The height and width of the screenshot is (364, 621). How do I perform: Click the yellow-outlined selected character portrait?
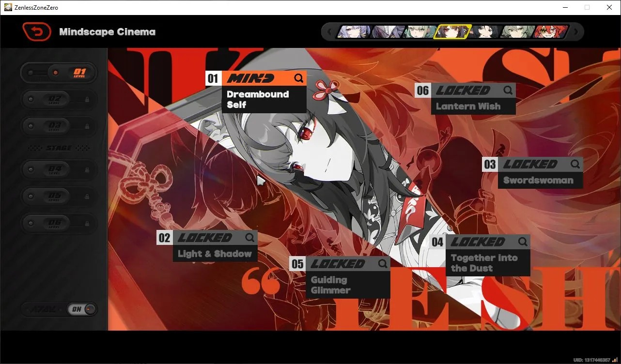pos(452,32)
